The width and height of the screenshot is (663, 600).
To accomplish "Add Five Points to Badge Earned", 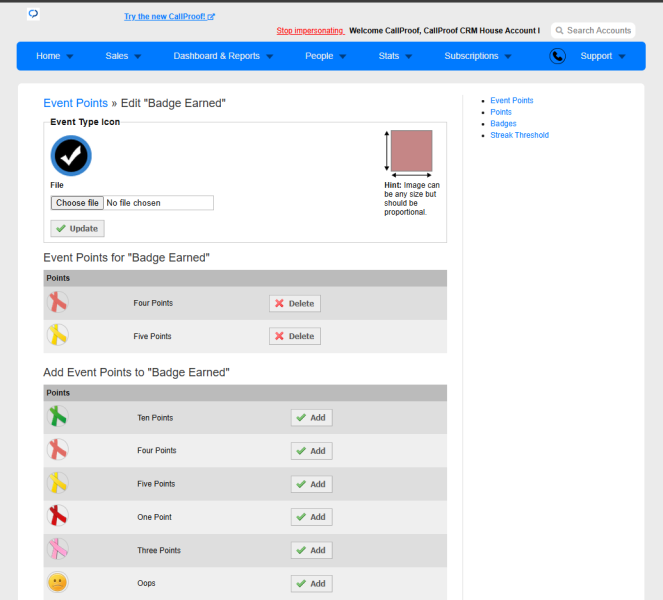I will [x=312, y=484].
